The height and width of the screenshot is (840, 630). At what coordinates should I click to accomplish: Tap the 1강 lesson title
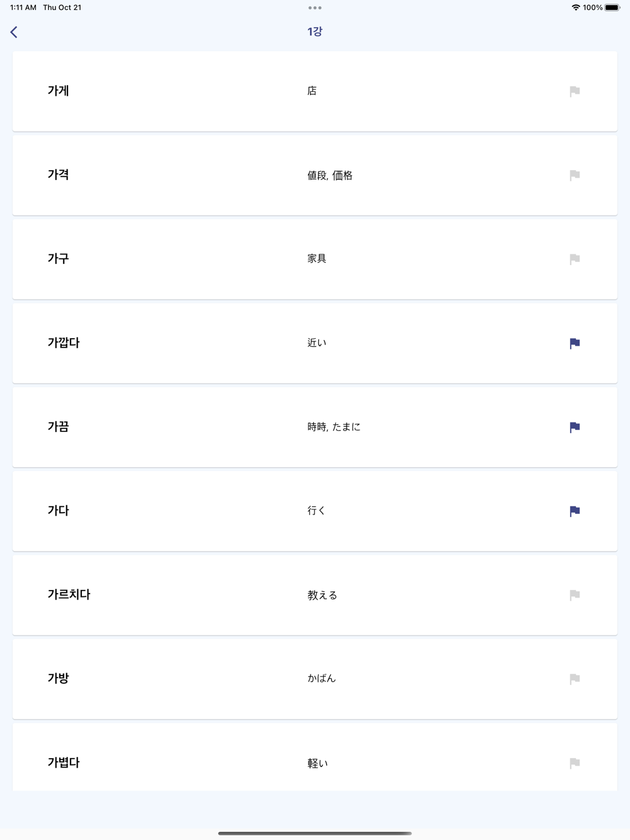pyautogui.click(x=315, y=31)
